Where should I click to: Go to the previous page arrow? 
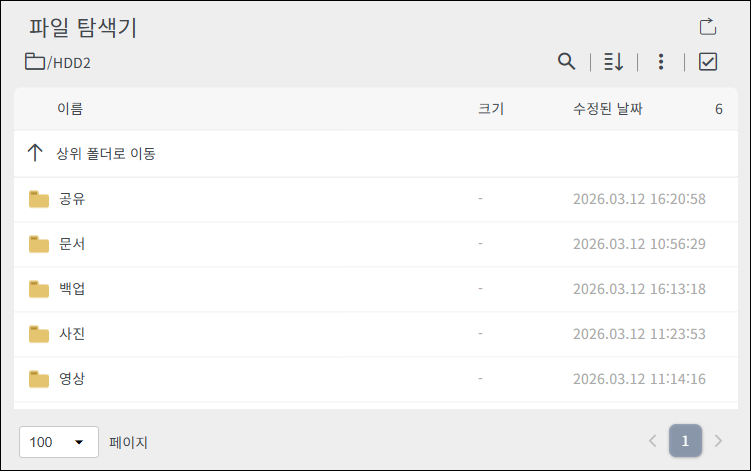point(652,441)
